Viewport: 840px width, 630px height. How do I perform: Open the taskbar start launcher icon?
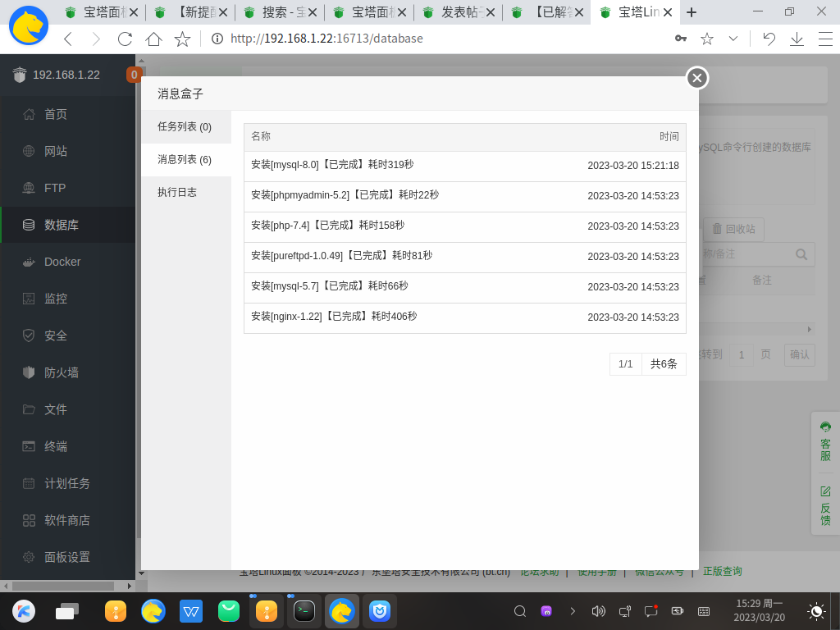24,610
